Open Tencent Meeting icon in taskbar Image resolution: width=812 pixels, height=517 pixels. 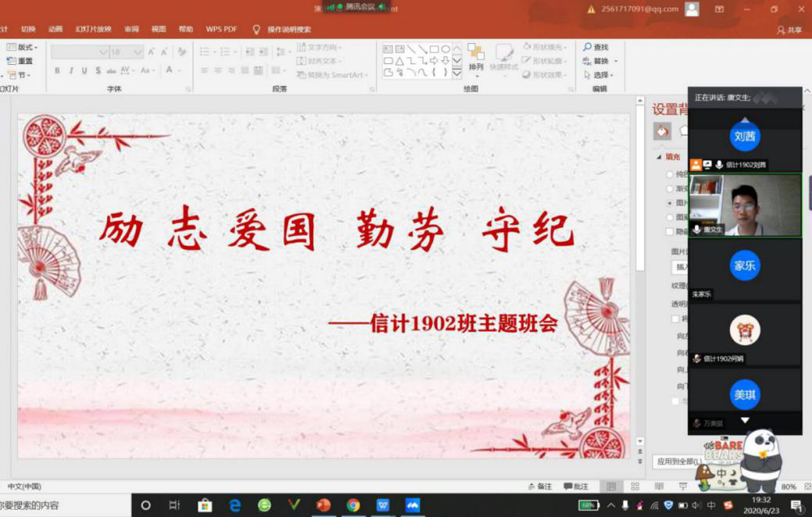[x=413, y=505]
